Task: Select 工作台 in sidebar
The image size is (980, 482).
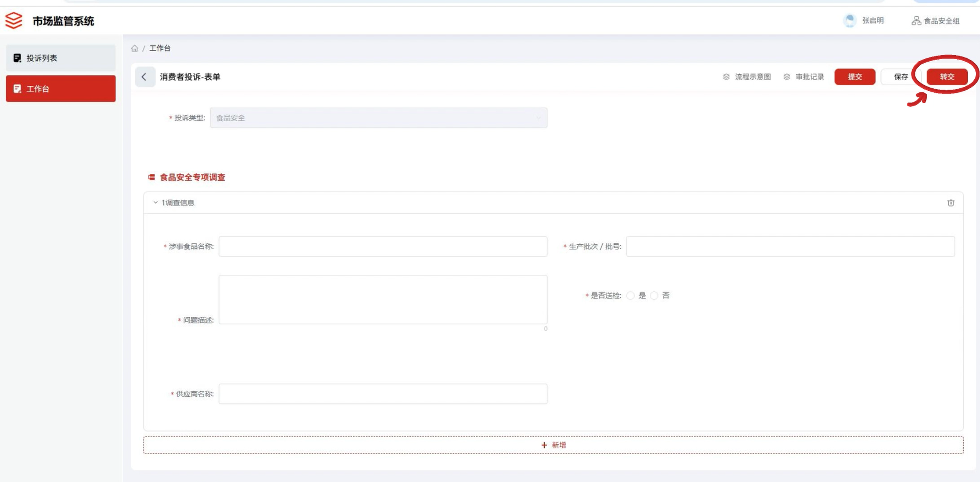Action: pyautogui.click(x=61, y=89)
